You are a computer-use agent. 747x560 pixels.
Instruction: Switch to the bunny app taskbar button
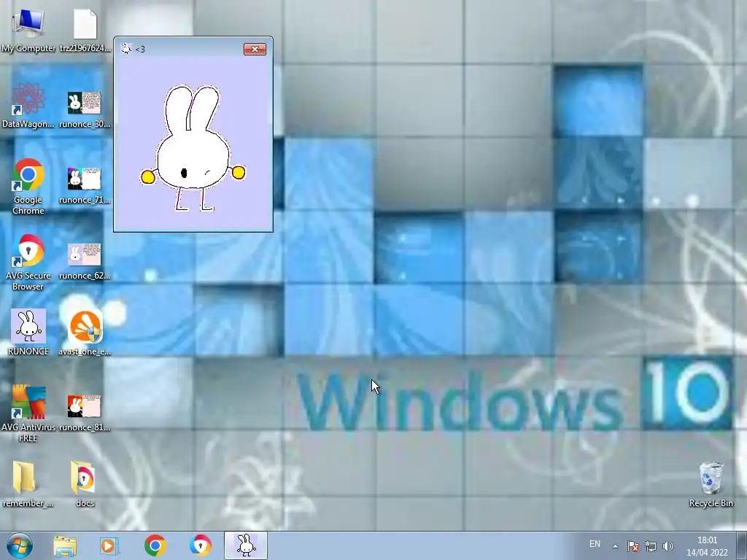pyautogui.click(x=246, y=545)
